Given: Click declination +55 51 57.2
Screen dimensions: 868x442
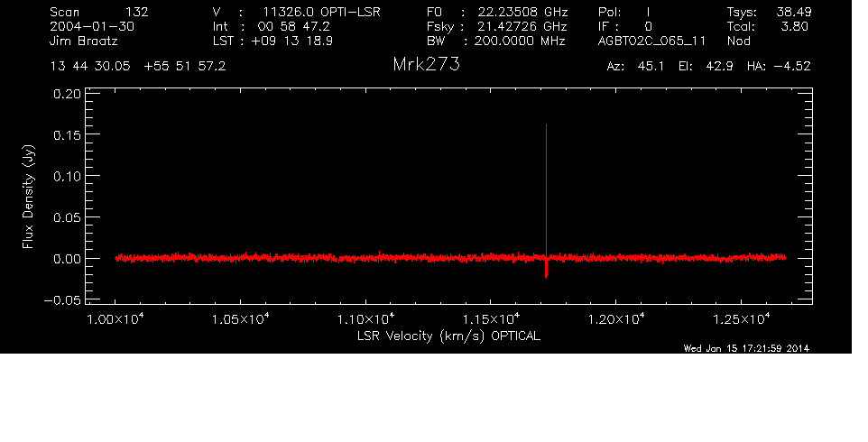Looking at the screenshot, I should 184,67.
